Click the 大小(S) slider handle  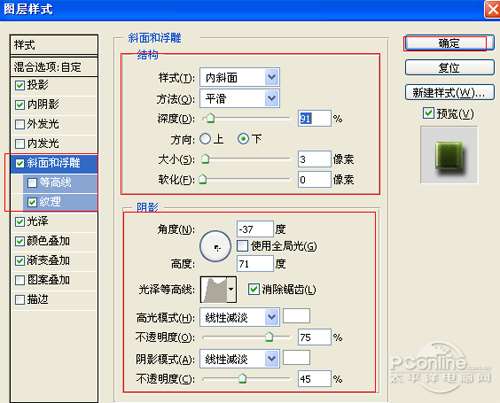(205, 159)
